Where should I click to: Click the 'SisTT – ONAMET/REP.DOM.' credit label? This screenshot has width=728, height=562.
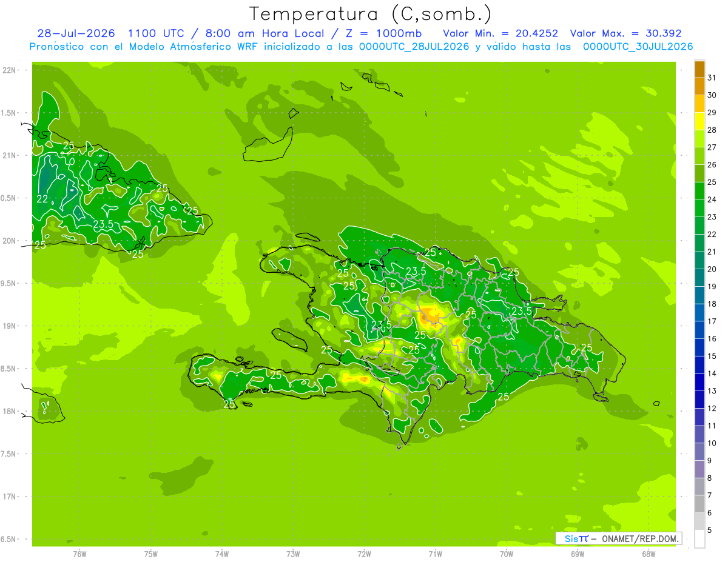click(618, 538)
